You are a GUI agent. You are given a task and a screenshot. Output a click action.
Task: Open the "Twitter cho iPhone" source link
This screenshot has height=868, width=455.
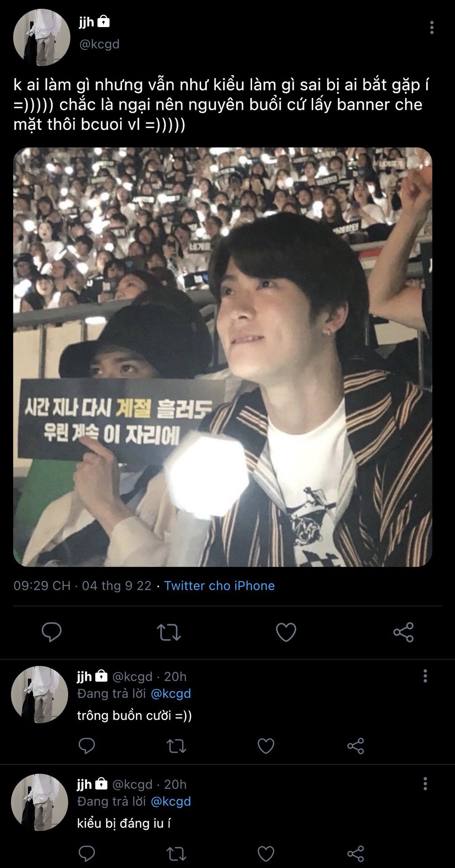click(219, 585)
